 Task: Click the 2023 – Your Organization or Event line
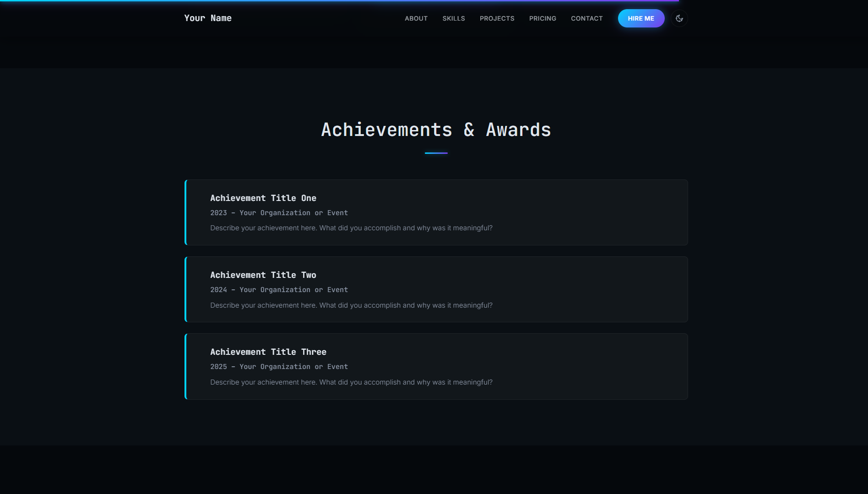coord(279,213)
